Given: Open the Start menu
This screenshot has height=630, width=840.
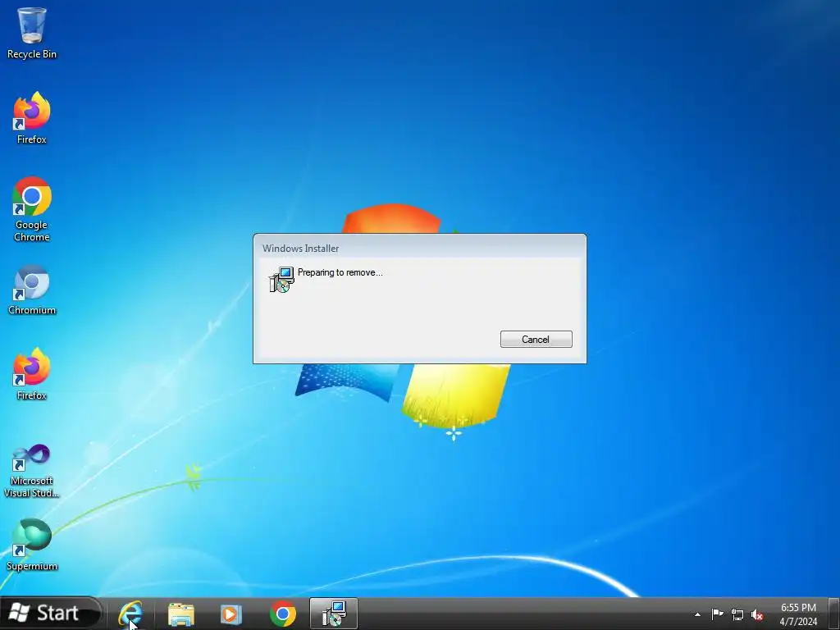Looking at the screenshot, I should click(x=52, y=613).
